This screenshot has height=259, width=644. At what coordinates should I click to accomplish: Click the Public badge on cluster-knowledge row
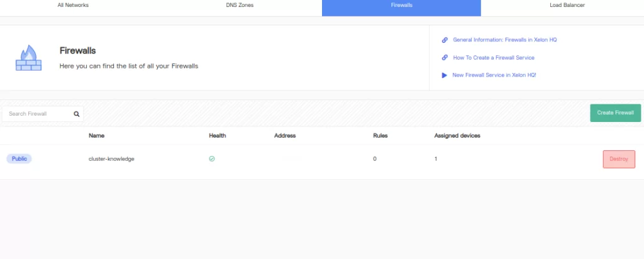coord(19,159)
